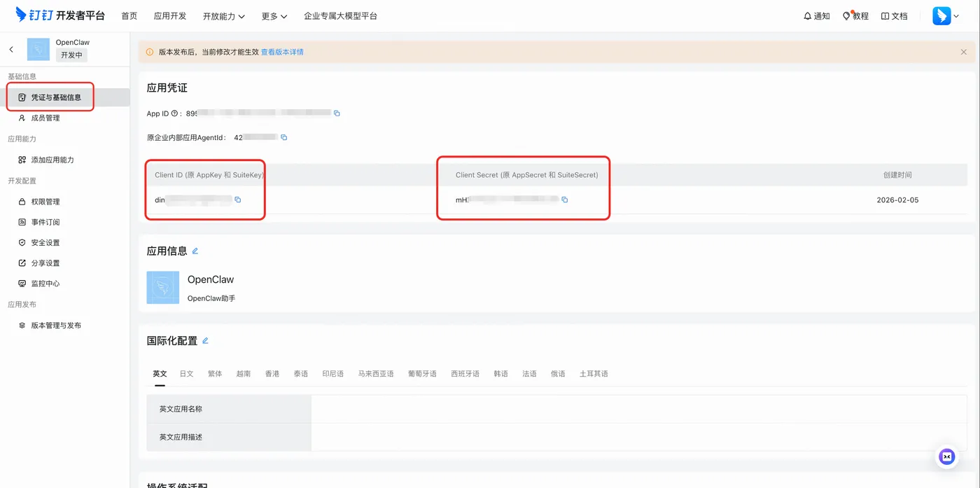The height and width of the screenshot is (488, 980).
Task: Select the 印尼语 language tab
Action: pos(333,374)
